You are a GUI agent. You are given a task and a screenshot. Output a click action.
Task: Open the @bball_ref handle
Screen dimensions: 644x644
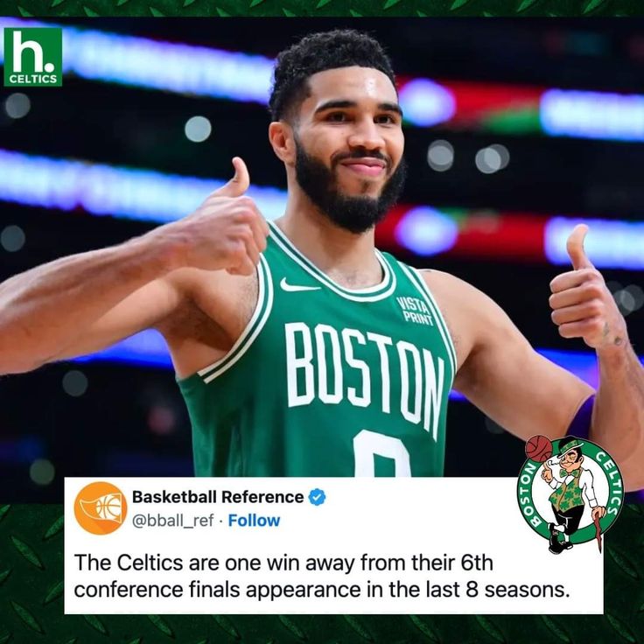[x=172, y=521]
